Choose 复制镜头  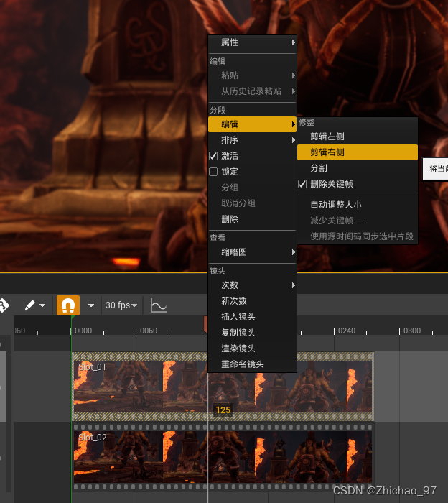pos(252,333)
